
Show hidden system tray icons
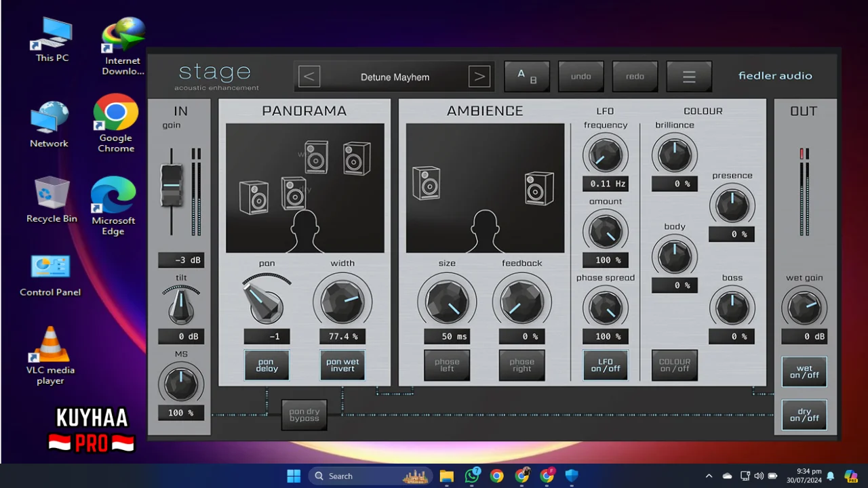[x=709, y=476]
